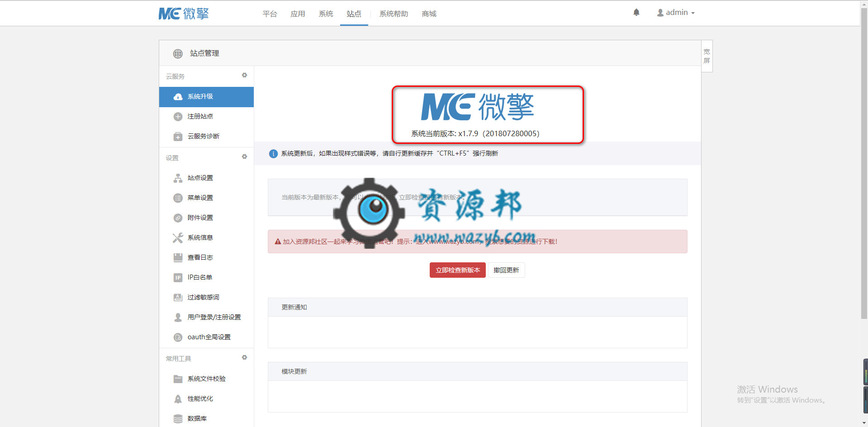This screenshot has height=427, width=868.
Task: Open 数据库 in the sidebar
Action: 206,419
